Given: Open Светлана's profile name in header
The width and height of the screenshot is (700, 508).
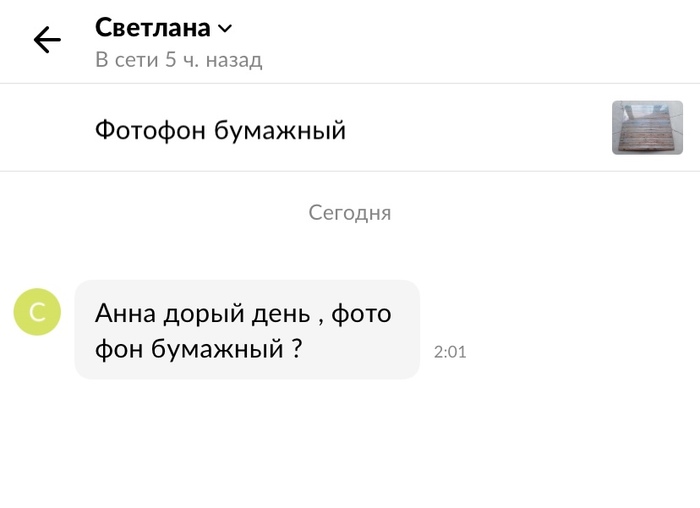Looking at the screenshot, I should (153, 28).
